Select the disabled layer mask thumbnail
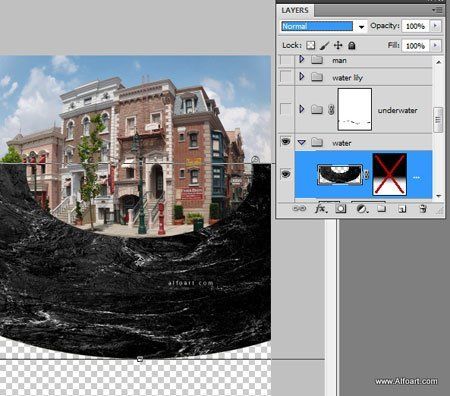The image size is (450, 396). coord(389,174)
